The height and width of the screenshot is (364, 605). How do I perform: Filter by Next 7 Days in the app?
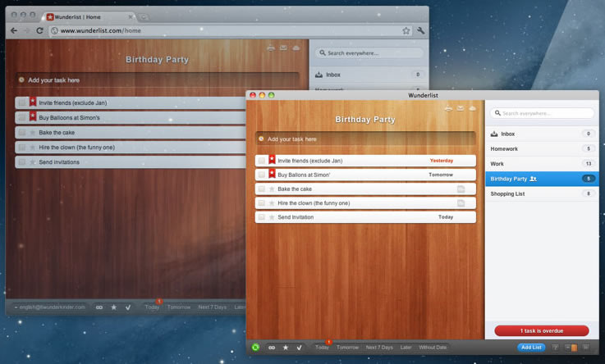click(379, 348)
